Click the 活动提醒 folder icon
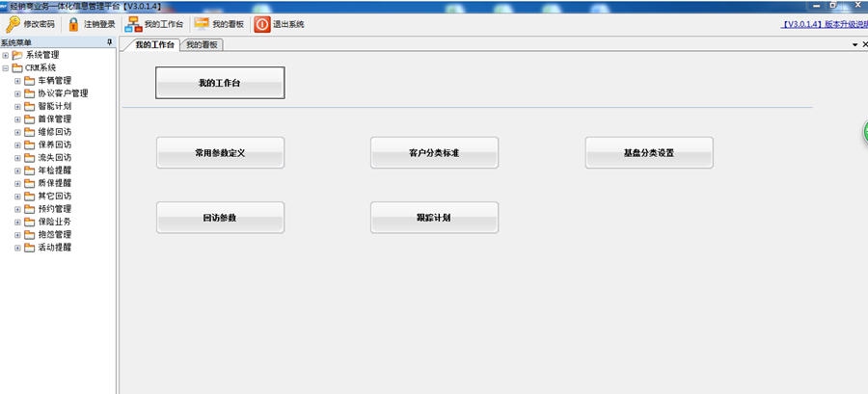Screen dimensions: 868x394 pos(29,248)
